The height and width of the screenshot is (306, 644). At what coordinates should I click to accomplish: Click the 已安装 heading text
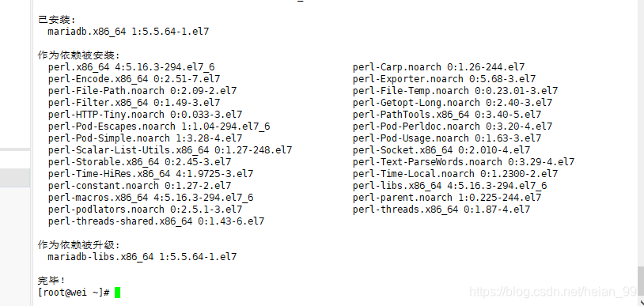pos(57,20)
